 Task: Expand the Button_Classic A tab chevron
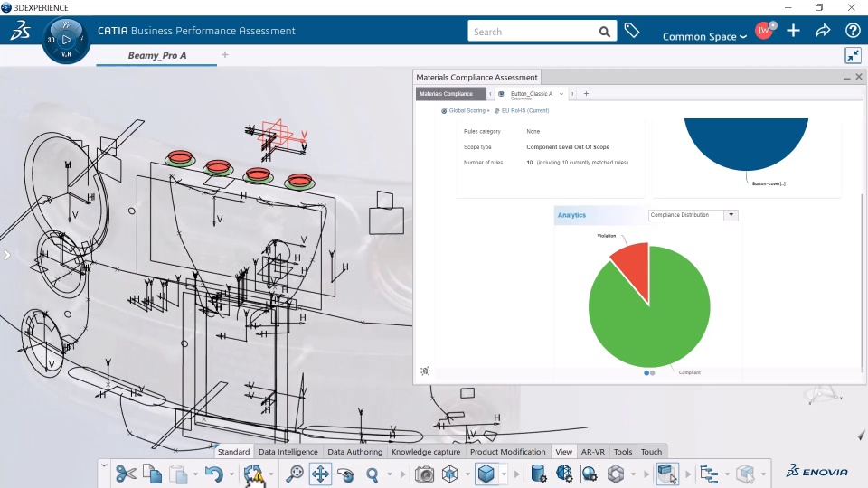561,94
